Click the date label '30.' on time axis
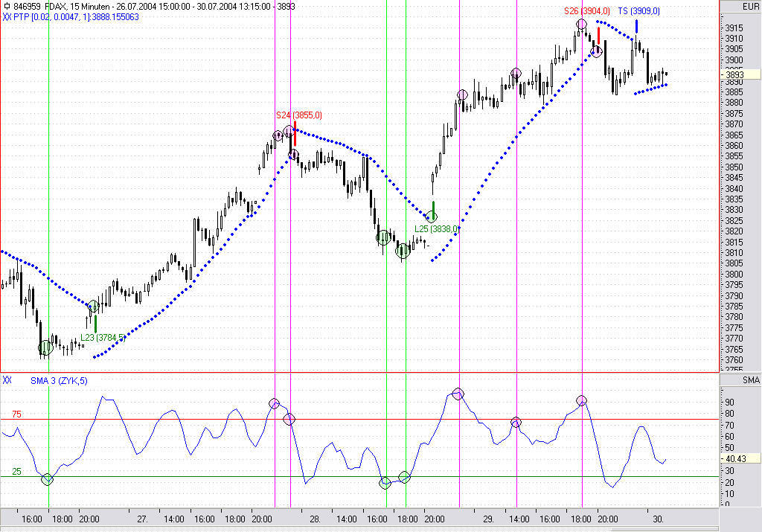Screen dimensions: 762x532 pyautogui.click(x=658, y=519)
